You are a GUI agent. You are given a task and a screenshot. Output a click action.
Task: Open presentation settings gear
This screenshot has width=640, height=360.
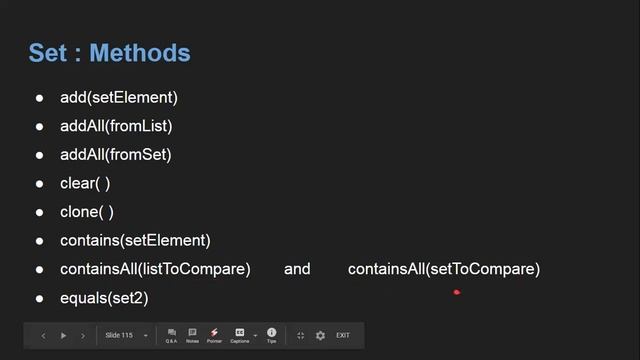click(320, 336)
